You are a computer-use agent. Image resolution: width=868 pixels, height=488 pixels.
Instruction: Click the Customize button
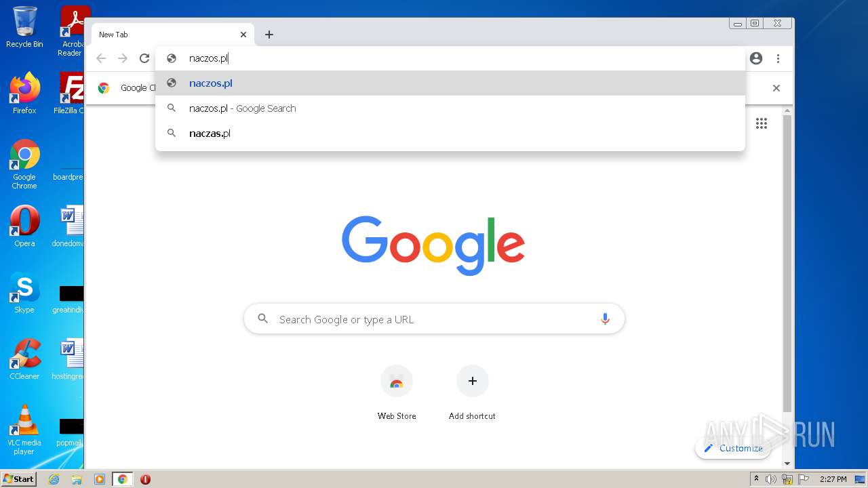tap(733, 448)
